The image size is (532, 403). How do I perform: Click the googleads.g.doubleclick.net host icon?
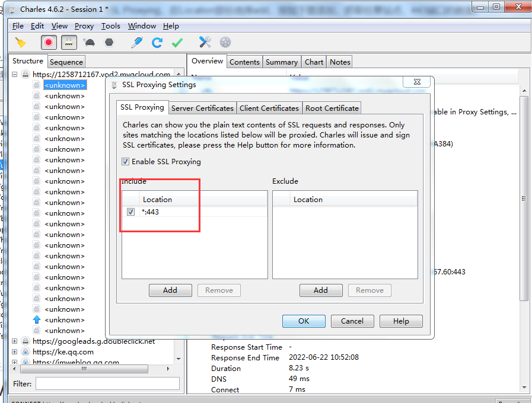(26, 341)
